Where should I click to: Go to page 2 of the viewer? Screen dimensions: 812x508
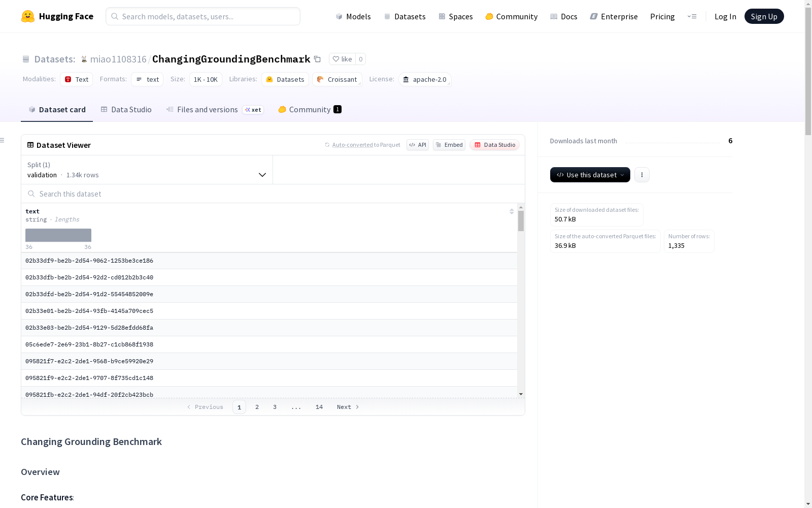coord(257,407)
